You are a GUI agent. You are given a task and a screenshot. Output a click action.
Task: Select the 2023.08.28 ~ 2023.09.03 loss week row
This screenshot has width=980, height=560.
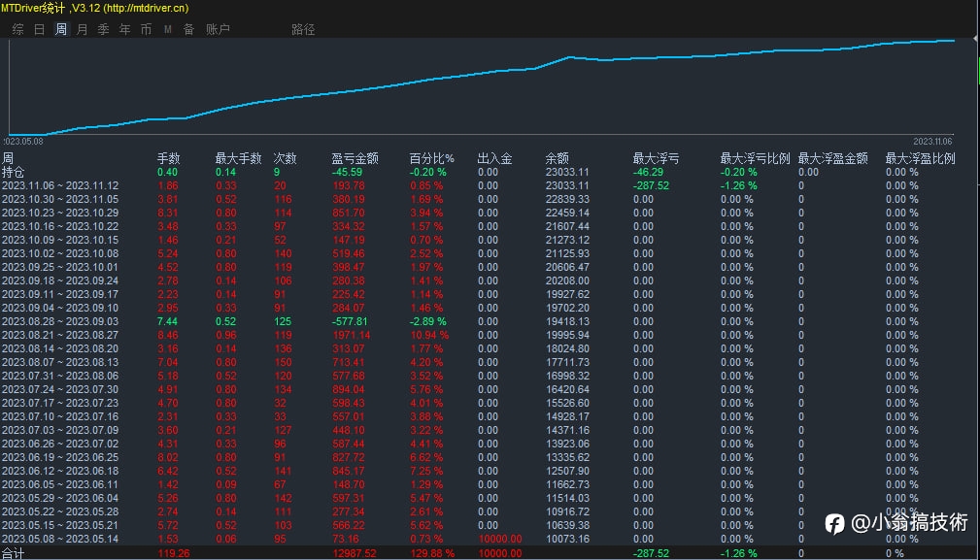(x=60, y=321)
